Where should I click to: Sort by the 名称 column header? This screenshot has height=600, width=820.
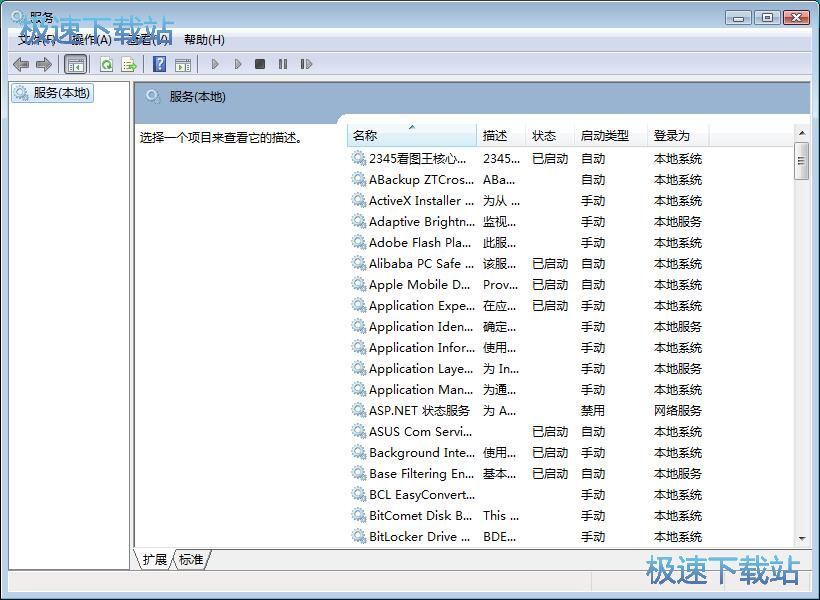point(412,135)
